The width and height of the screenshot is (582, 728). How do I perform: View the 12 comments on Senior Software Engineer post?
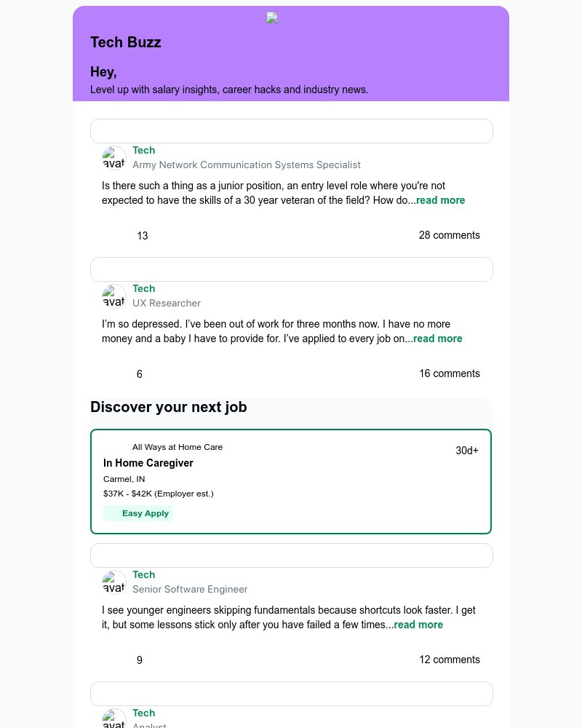coord(450,660)
